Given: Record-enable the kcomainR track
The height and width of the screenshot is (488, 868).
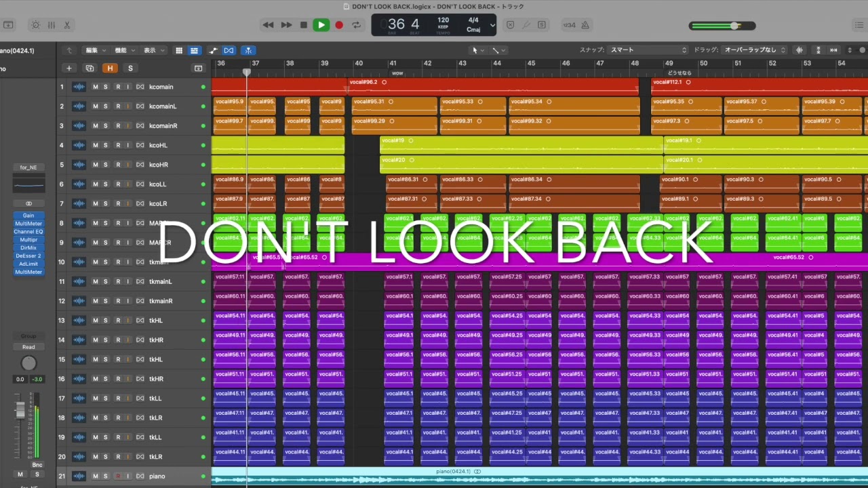Looking at the screenshot, I should 118,125.
